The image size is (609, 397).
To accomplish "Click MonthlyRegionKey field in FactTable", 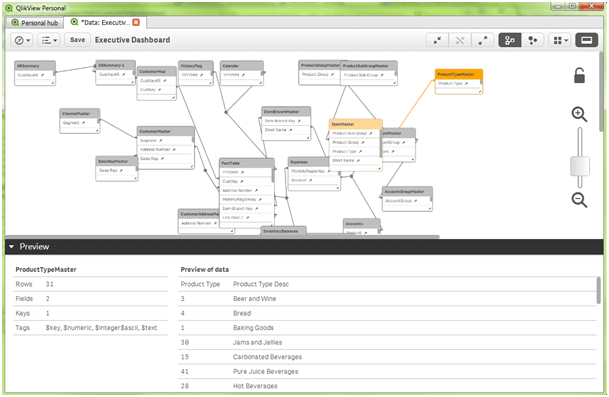I will (x=246, y=200).
